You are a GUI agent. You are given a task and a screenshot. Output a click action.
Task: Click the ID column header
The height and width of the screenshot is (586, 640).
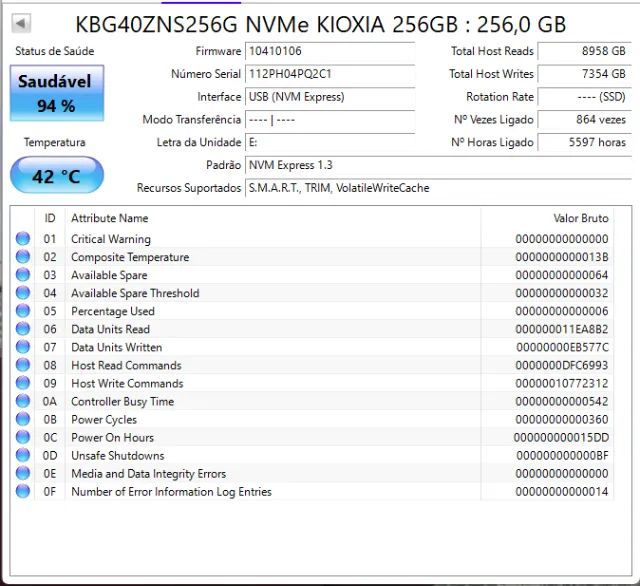(x=50, y=218)
